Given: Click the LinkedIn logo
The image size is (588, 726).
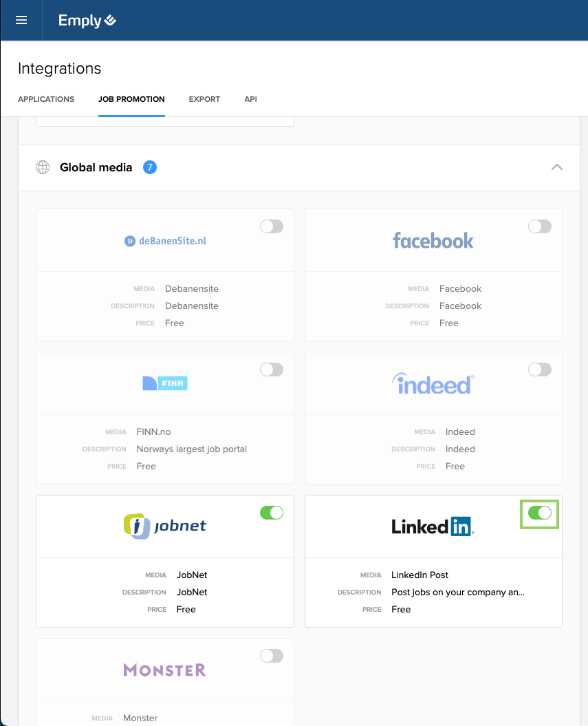Looking at the screenshot, I should click(x=433, y=526).
